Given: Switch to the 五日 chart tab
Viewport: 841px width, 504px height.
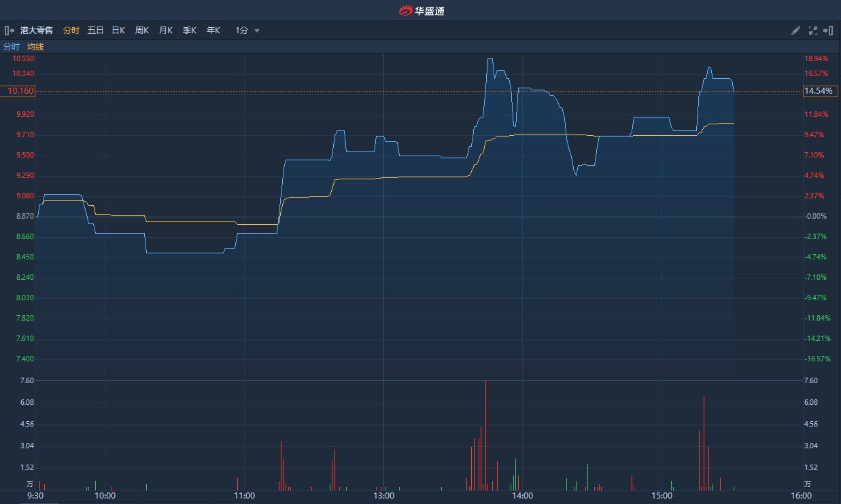Looking at the screenshot, I should coord(95,31).
